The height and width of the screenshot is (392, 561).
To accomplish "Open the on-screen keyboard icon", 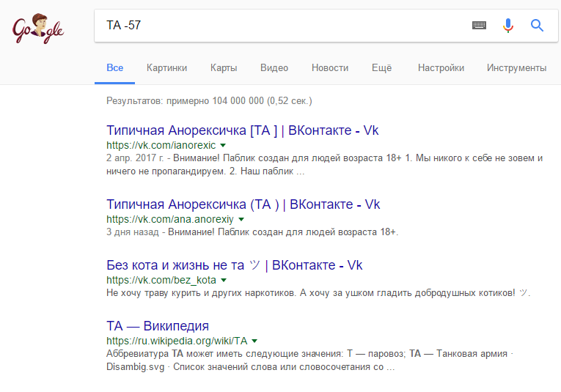I will tap(479, 26).
